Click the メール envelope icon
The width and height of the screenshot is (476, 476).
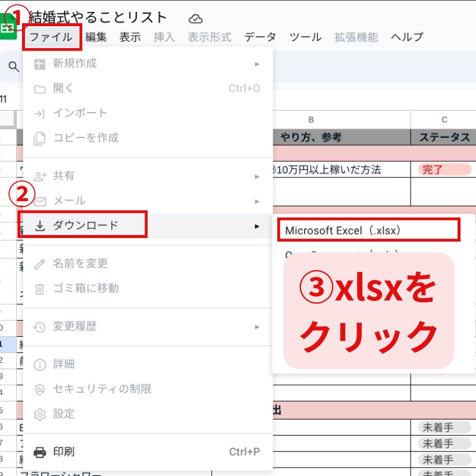coord(40,201)
